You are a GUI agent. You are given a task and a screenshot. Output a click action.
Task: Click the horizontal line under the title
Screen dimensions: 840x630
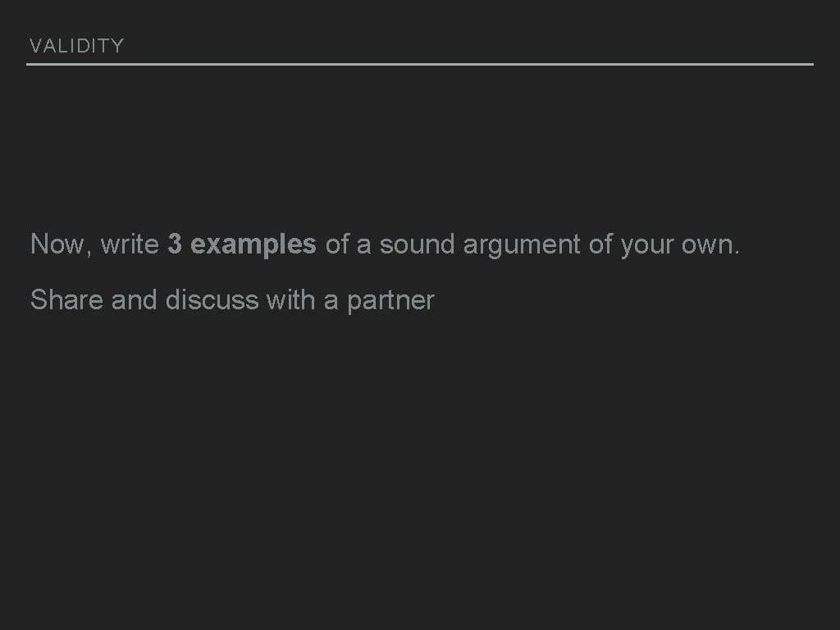pyautogui.click(x=419, y=64)
